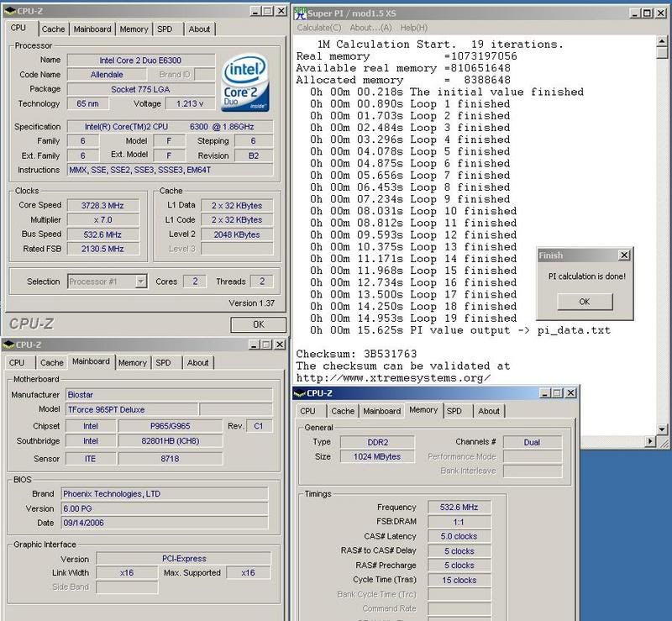Image resolution: width=672 pixels, height=621 pixels.
Task: Click the pi_data.txt output line
Action: point(459,330)
